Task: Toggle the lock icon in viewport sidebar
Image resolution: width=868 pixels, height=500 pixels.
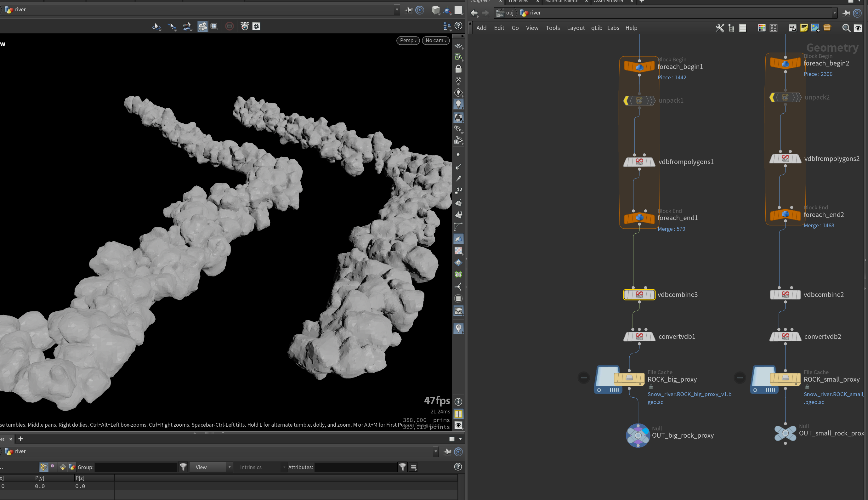Action: [458, 69]
